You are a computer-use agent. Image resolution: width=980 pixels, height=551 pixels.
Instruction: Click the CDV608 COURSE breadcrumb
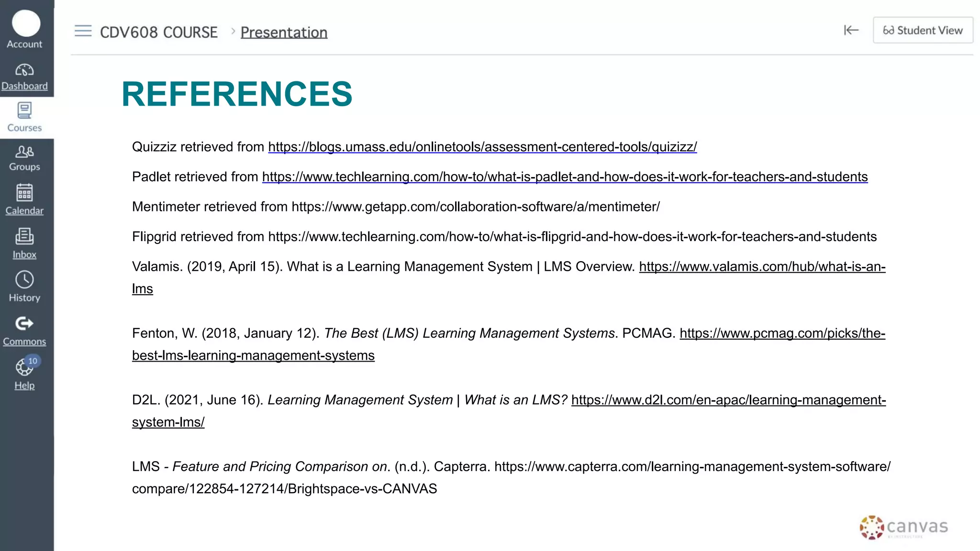(x=159, y=33)
